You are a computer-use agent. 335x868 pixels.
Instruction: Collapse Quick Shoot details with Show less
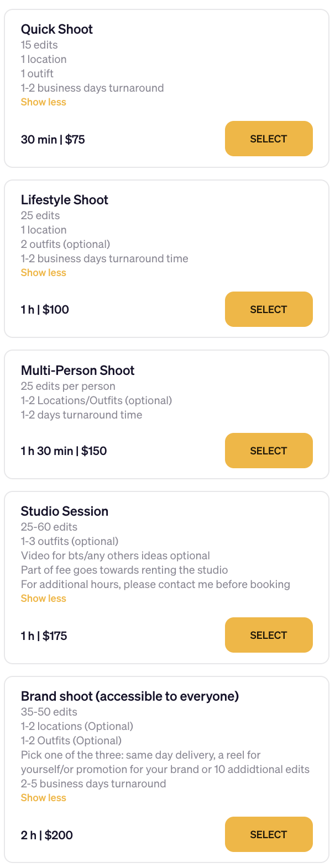pos(43,102)
